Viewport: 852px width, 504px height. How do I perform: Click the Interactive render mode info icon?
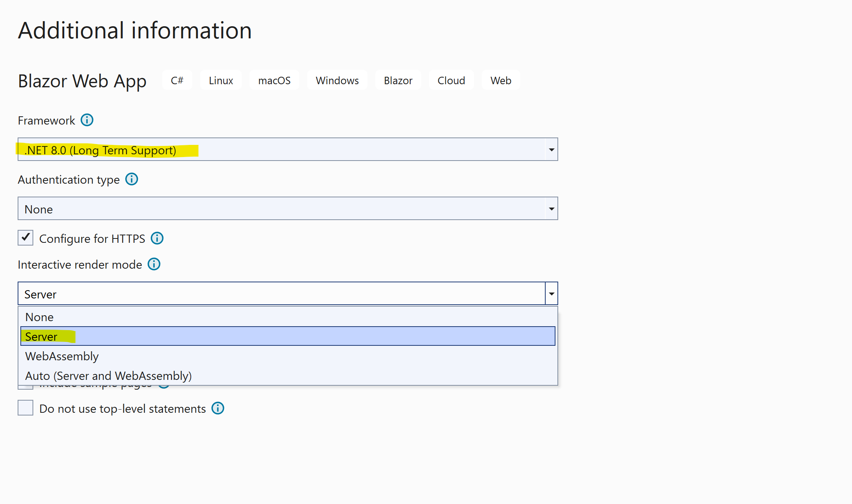pos(154,264)
